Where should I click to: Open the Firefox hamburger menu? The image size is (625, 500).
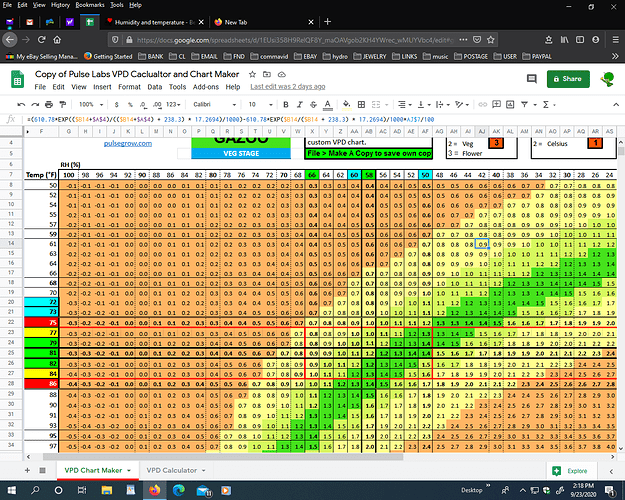pos(616,39)
